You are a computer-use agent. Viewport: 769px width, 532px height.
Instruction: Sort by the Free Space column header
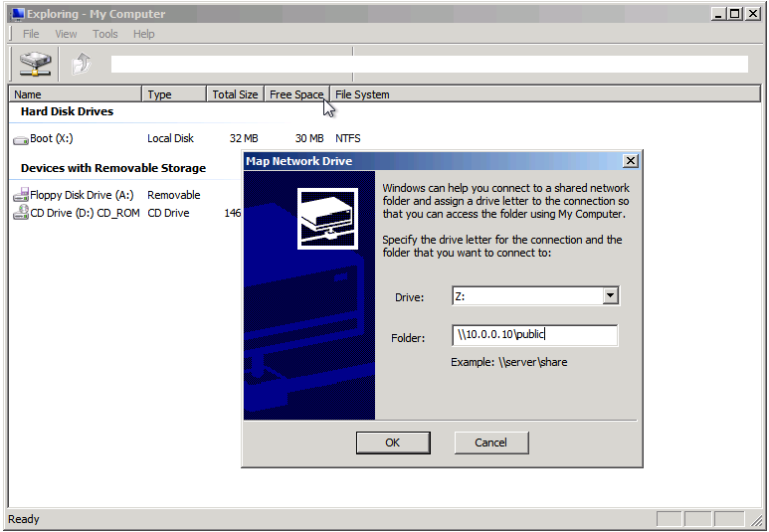[x=296, y=94]
